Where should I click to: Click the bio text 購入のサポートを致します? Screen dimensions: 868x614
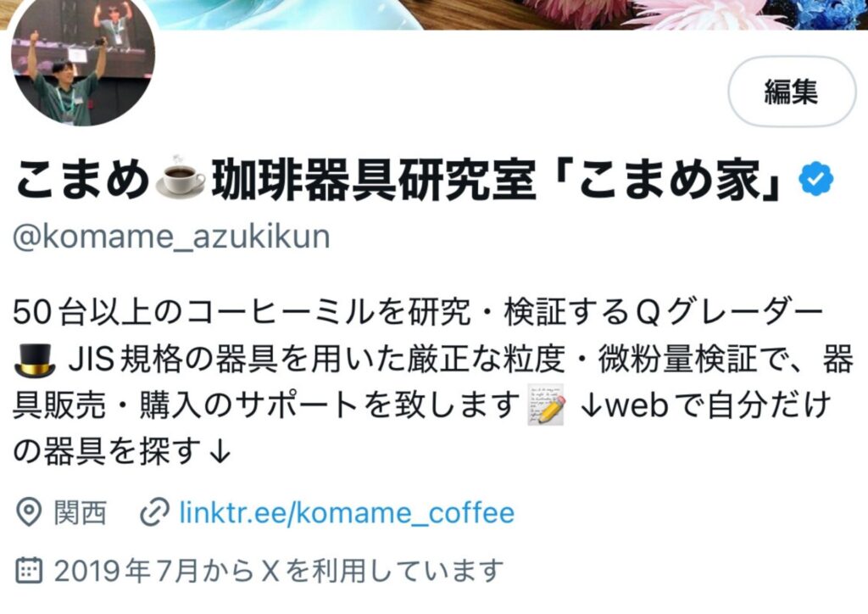click(330, 405)
